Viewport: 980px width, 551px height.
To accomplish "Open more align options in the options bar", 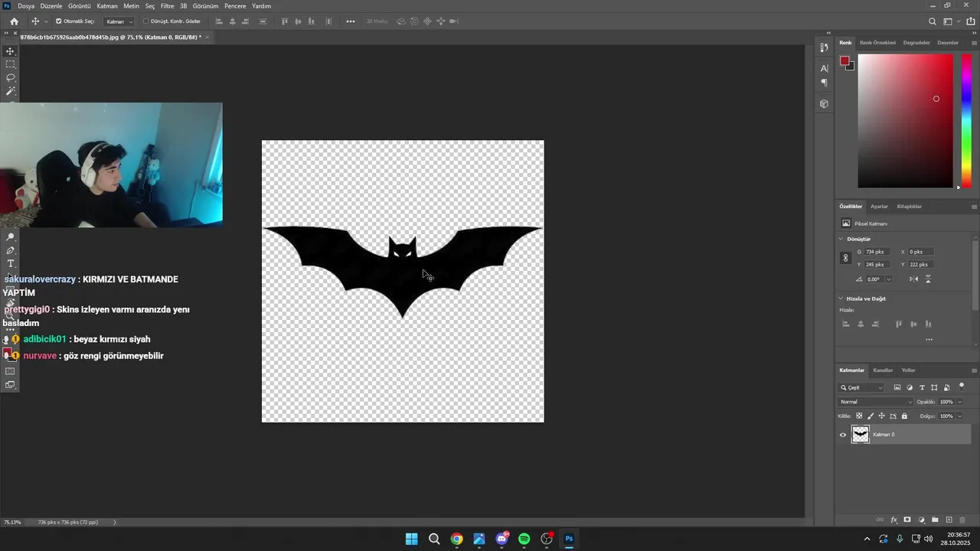I will [x=351, y=21].
